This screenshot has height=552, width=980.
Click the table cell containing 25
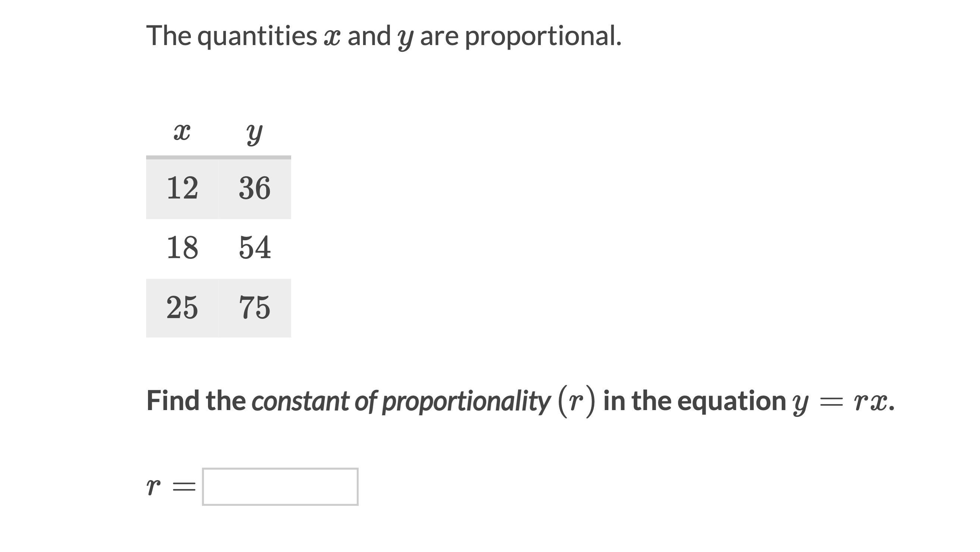182,308
